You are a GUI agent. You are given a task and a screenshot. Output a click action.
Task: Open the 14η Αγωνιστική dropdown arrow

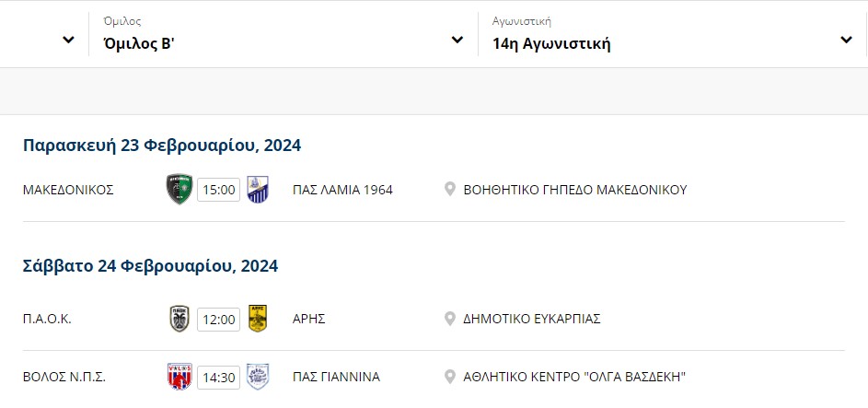pos(846,40)
